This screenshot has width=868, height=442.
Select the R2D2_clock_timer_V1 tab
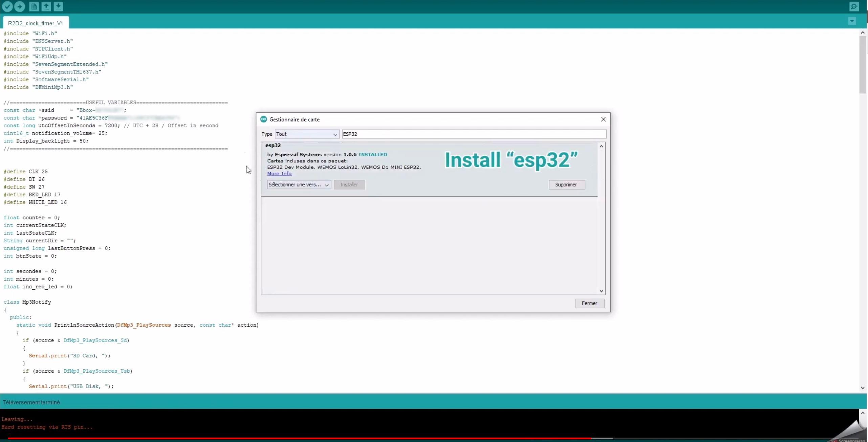(x=36, y=23)
